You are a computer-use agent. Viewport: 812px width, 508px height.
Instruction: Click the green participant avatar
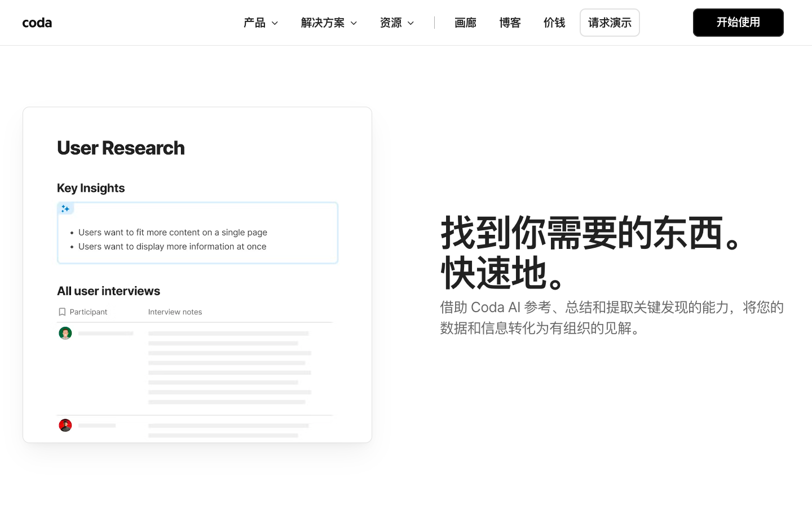pos(65,333)
